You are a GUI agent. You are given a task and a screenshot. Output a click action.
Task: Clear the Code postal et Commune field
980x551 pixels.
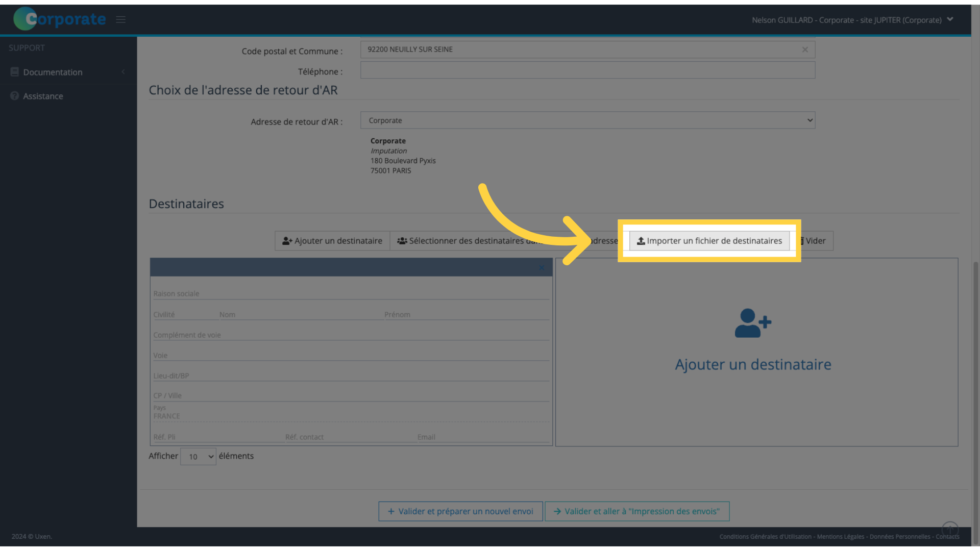[805, 49]
